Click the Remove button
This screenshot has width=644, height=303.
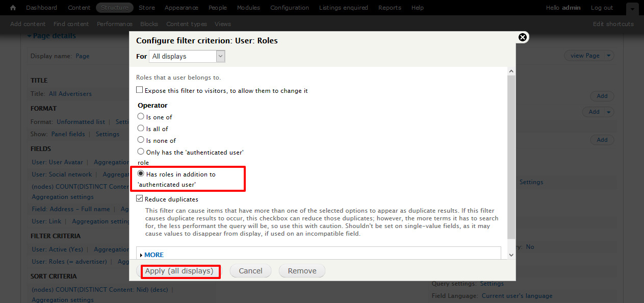pos(302,271)
